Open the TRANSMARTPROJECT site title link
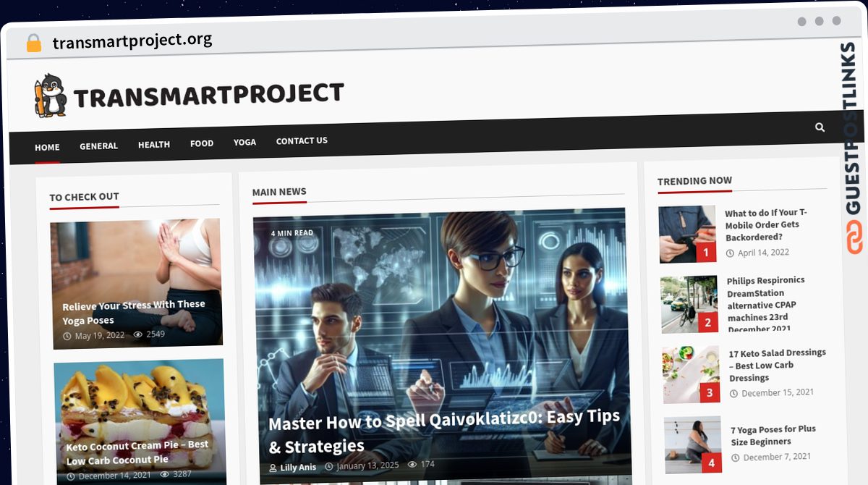 pos(208,94)
